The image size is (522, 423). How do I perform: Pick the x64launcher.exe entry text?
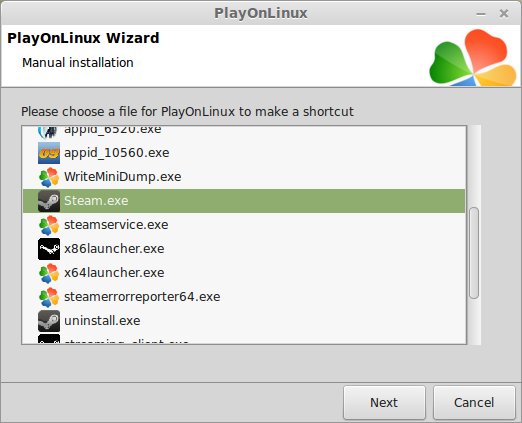point(114,273)
